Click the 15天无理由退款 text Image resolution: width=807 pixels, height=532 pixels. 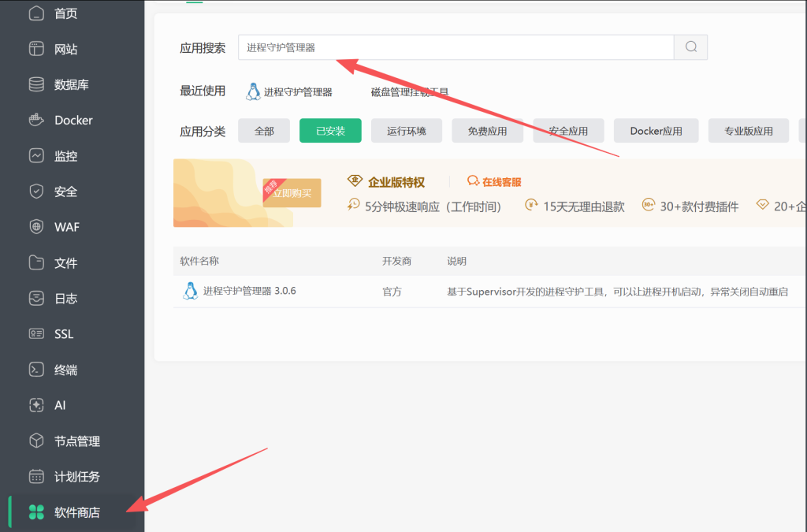pyautogui.click(x=584, y=206)
